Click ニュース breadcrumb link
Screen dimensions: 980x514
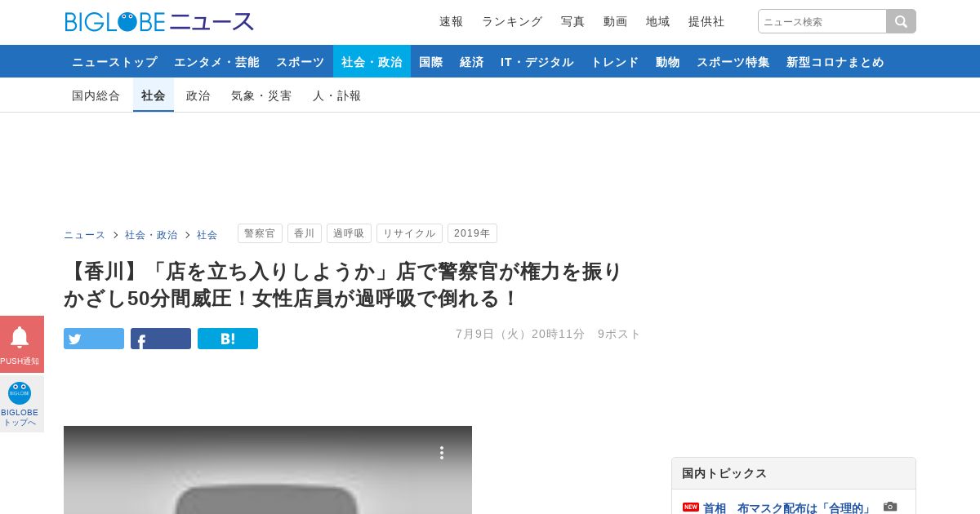click(85, 235)
